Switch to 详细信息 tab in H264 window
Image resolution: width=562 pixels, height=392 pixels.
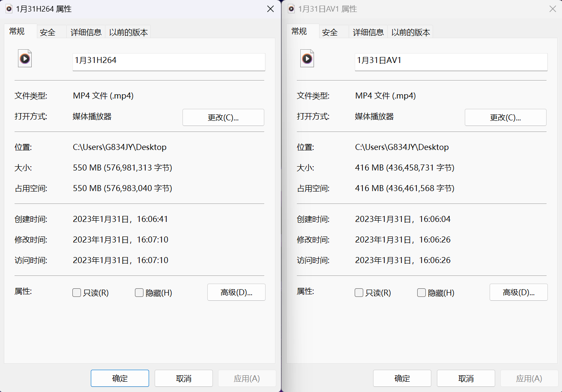(86, 32)
